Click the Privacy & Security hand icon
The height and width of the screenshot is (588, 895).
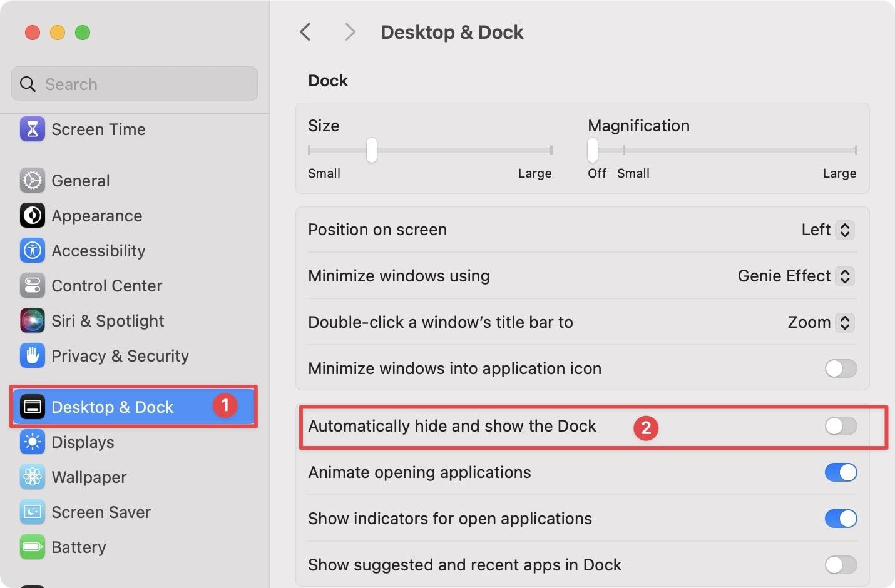pos(32,356)
